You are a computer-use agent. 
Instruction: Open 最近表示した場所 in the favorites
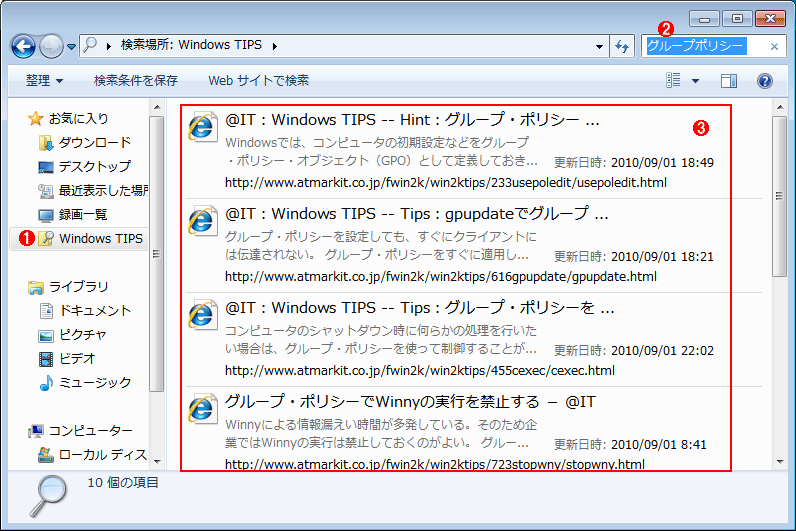click(x=104, y=190)
